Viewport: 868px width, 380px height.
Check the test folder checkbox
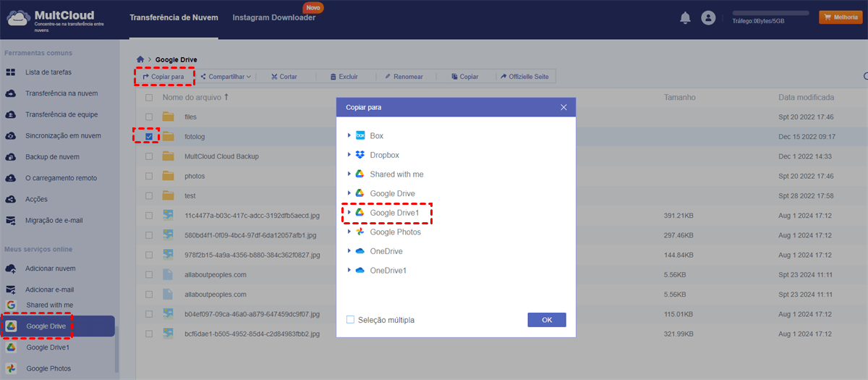pos(149,195)
